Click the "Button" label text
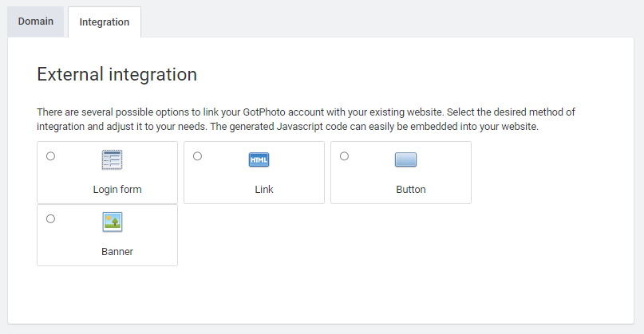Viewport: 644px width, 334px height. coord(411,190)
